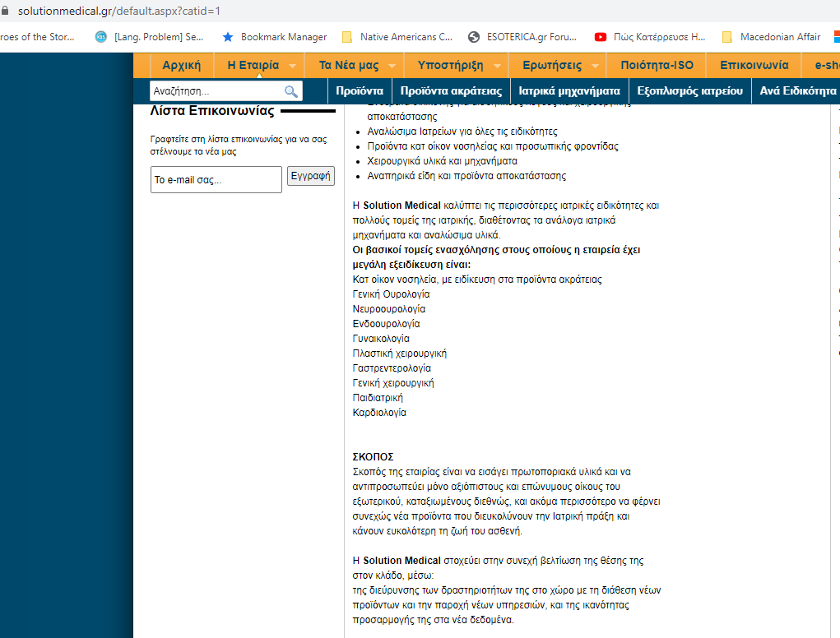Open the [Lang. Problem] bookmark
840x638 pixels.
click(150, 37)
